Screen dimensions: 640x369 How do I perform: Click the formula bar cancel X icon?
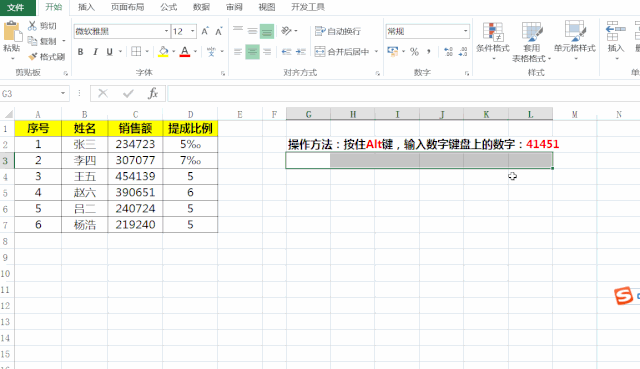click(x=103, y=93)
